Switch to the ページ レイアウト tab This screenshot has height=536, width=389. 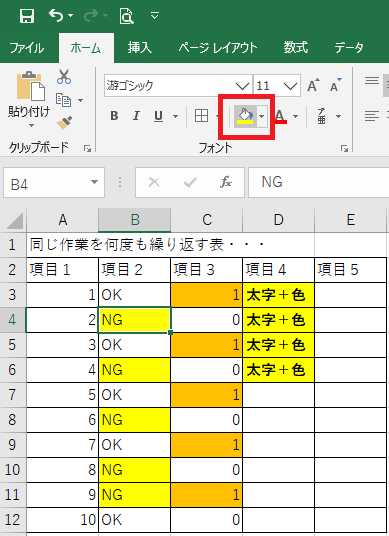pyautogui.click(x=217, y=48)
